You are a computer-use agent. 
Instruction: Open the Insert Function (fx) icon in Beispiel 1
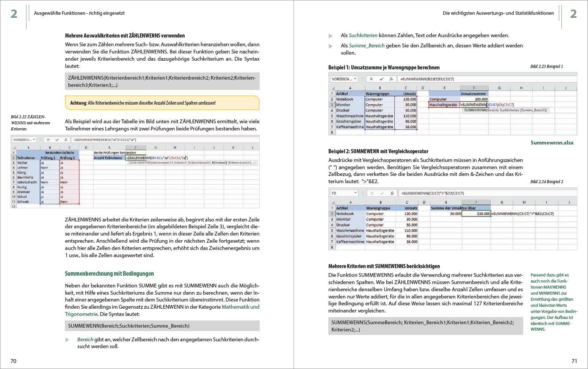[392, 79]
